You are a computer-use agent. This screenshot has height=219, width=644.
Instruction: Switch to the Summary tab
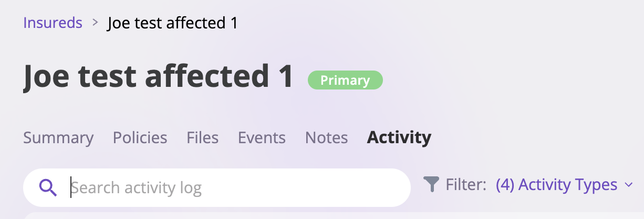(58, 138)
